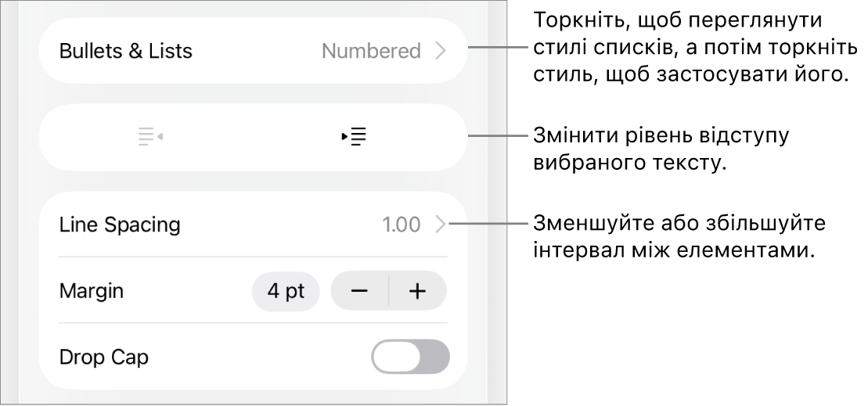This screenshot has width=868, height=406.
Task: Click the Margin label
Action: [91, 292]
